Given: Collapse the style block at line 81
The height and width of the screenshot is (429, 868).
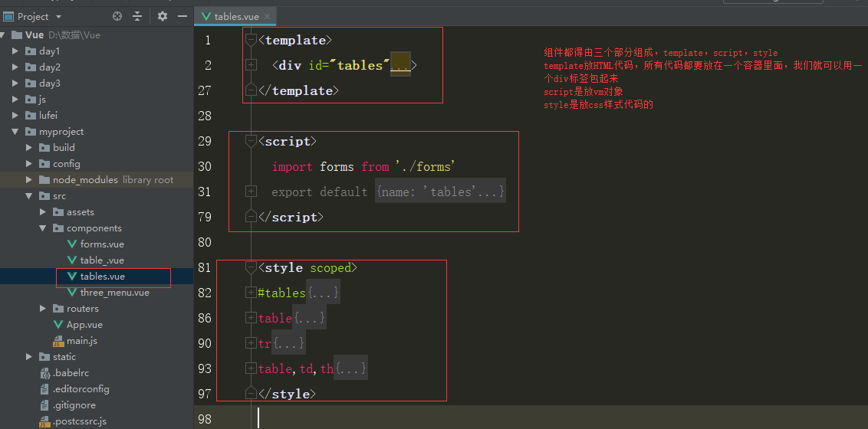Looking at the screenshot, I should point(252,267).
